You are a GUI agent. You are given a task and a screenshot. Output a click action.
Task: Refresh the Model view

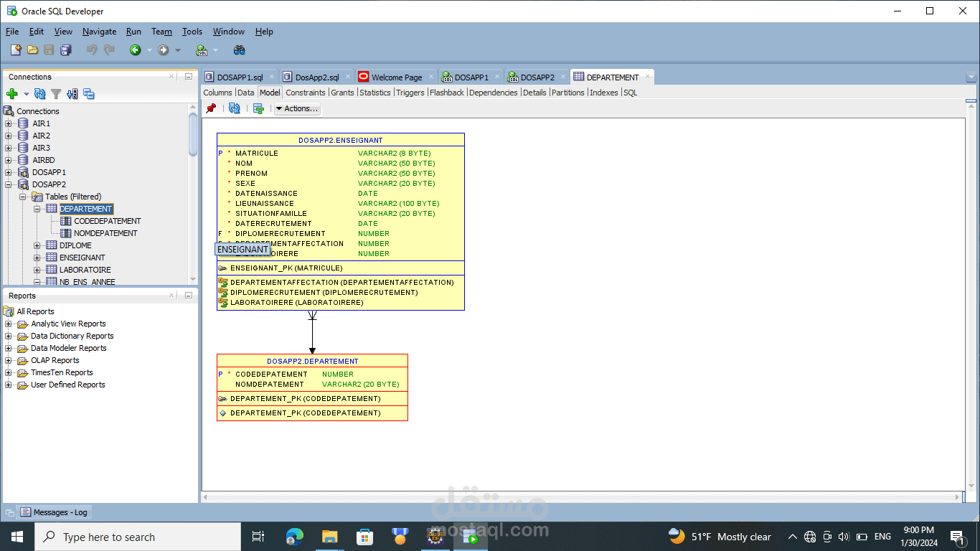(235, 108)
